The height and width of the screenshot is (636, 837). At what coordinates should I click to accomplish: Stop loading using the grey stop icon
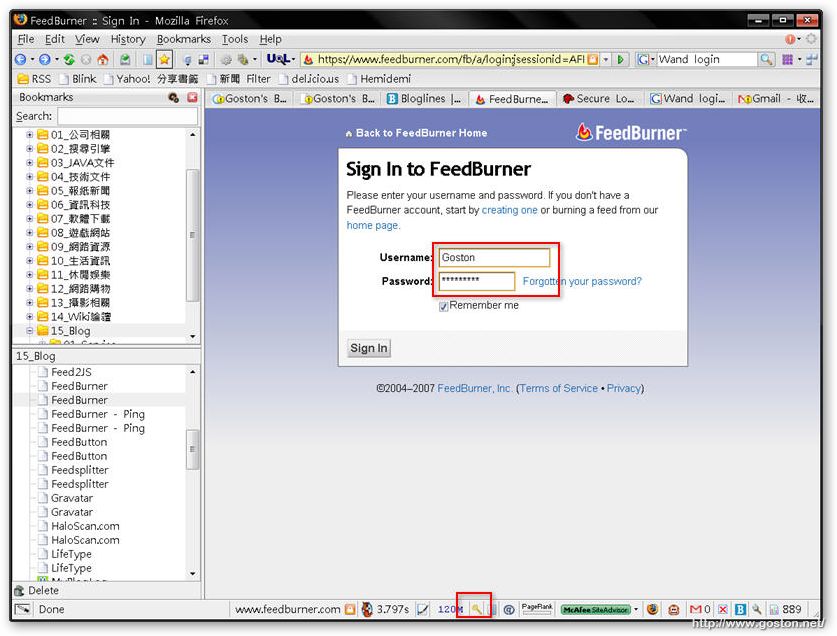pyautogui.click(x=85, y=59)
